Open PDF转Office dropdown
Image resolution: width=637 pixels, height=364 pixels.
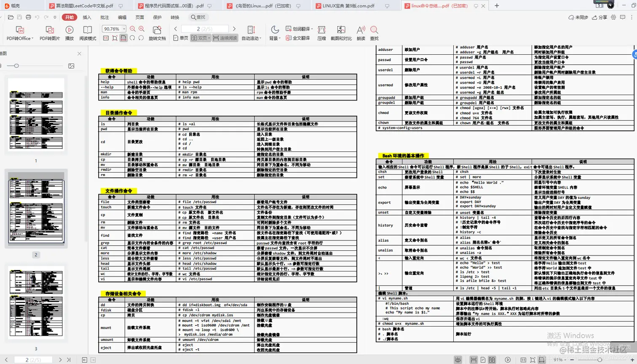click(20, 34)
